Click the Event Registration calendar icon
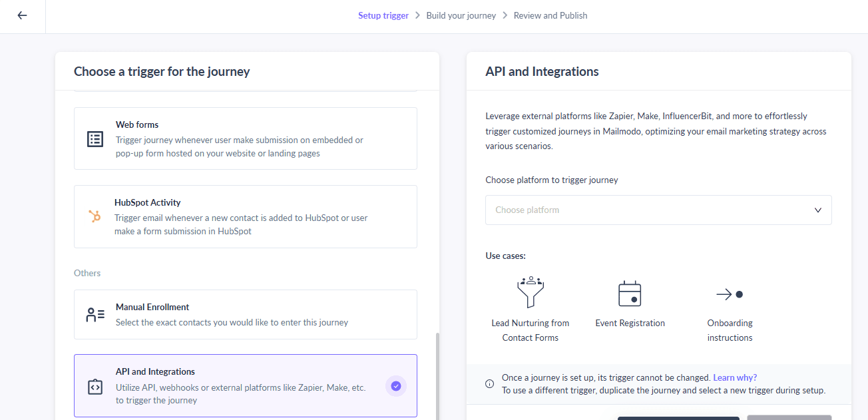 (630, 293)
